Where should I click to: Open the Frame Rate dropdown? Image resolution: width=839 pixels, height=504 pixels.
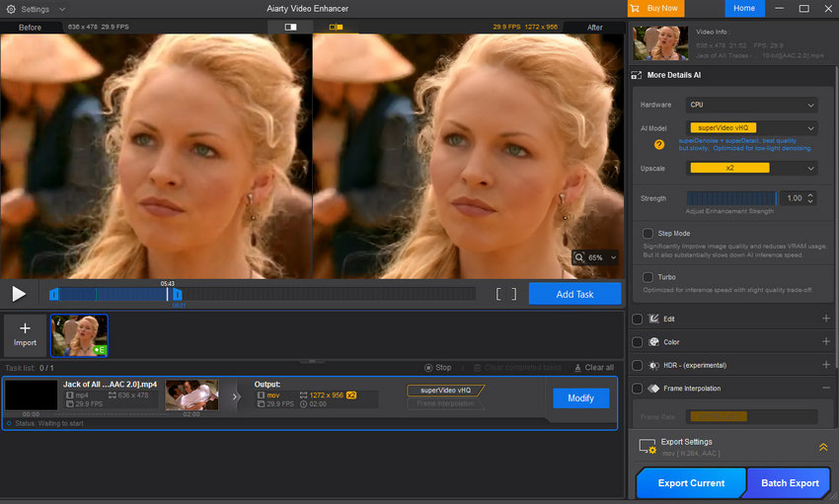tap(751, 417)
